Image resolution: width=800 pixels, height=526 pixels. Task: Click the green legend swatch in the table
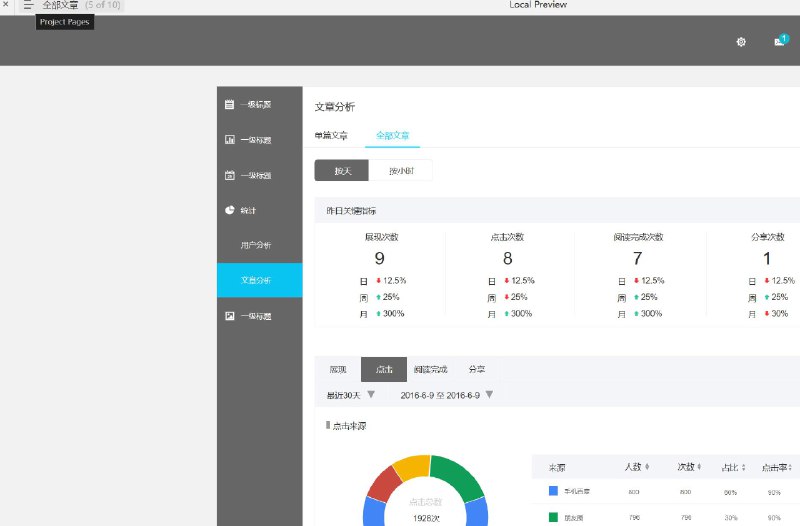click(x=553, y=517)
